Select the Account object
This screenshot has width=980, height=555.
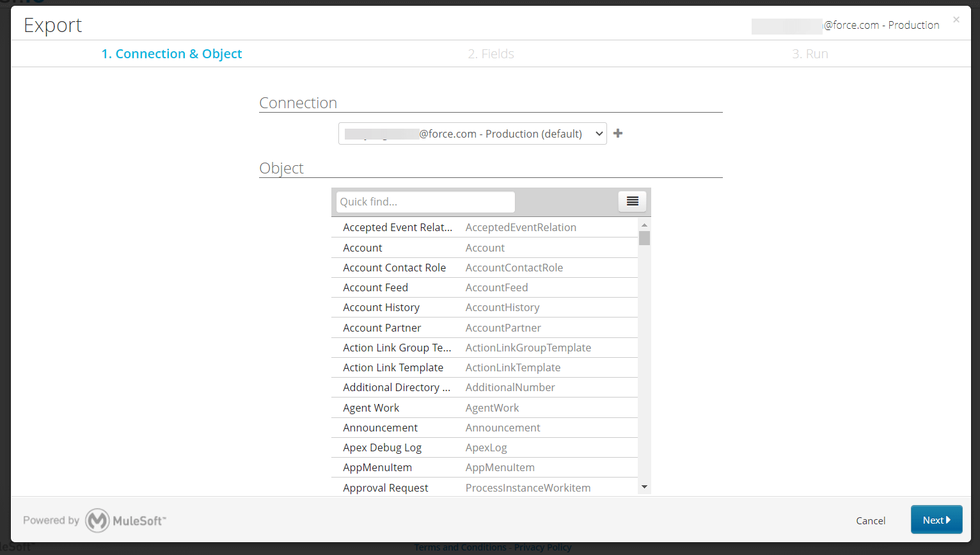[484, 248]
